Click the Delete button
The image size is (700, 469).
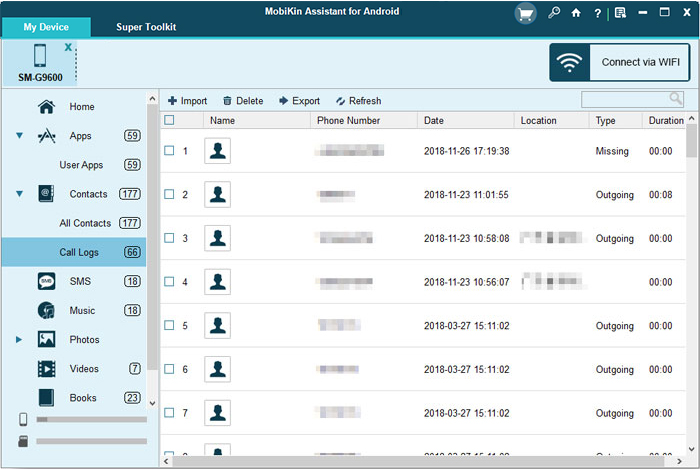coord(243,101)
